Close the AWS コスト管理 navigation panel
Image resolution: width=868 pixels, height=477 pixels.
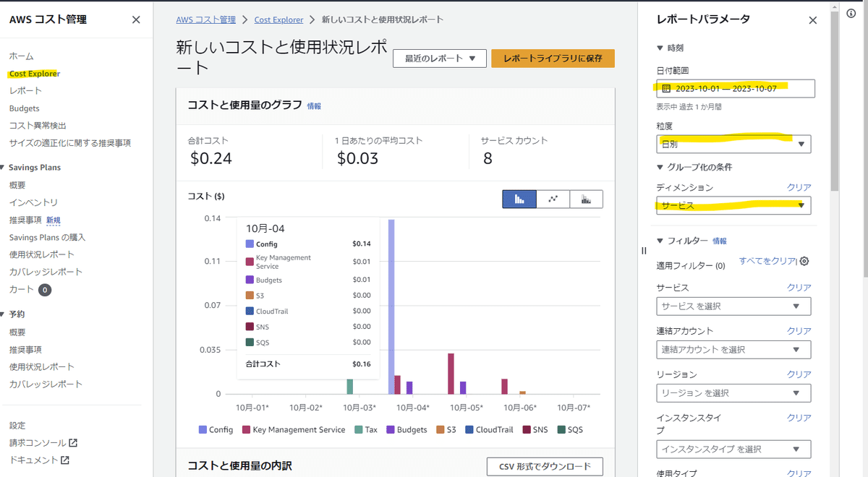(136, 20)
